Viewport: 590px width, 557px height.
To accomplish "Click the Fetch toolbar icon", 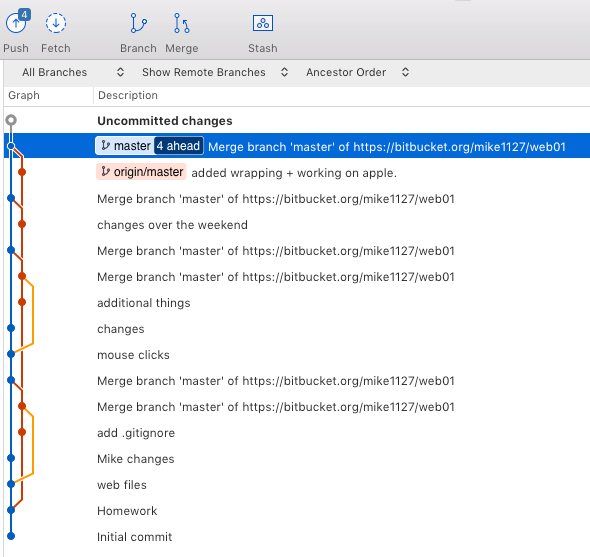I will pos(56,23).
